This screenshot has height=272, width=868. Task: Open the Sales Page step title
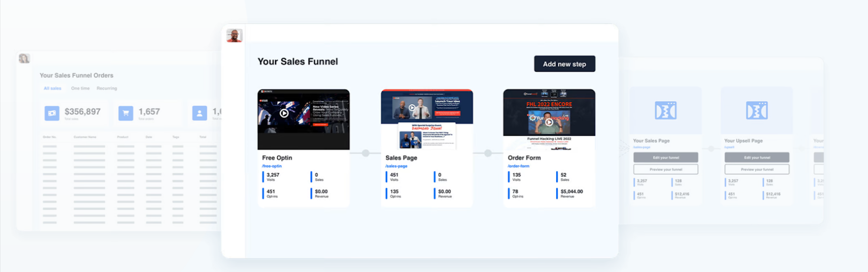401,157
